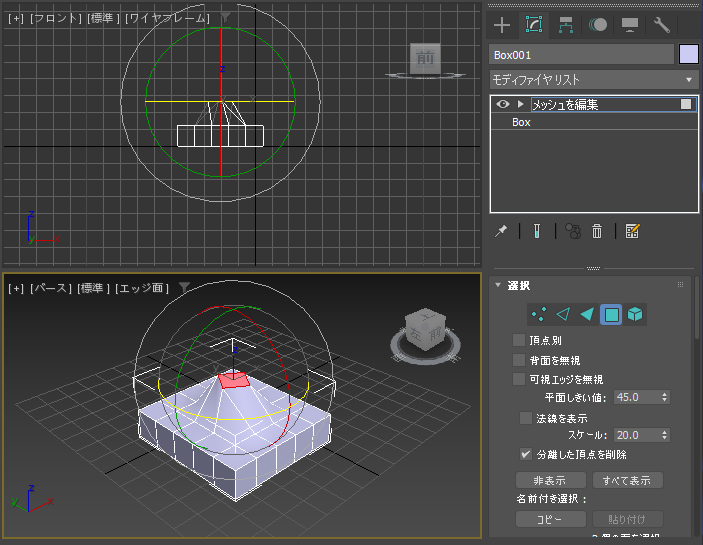This screenshot has width=703, height=545.
Task: Click the Pin Stack icon
Action: click(501, 231)
